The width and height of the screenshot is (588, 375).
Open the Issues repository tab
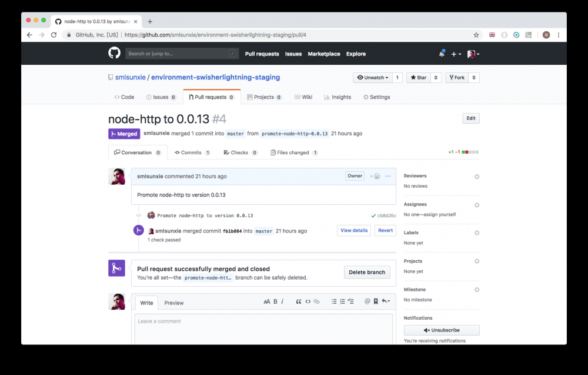(x=161, y=97)
